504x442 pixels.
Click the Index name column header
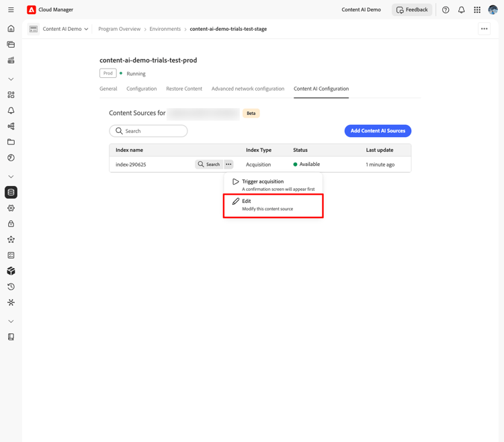click(129, 150)
